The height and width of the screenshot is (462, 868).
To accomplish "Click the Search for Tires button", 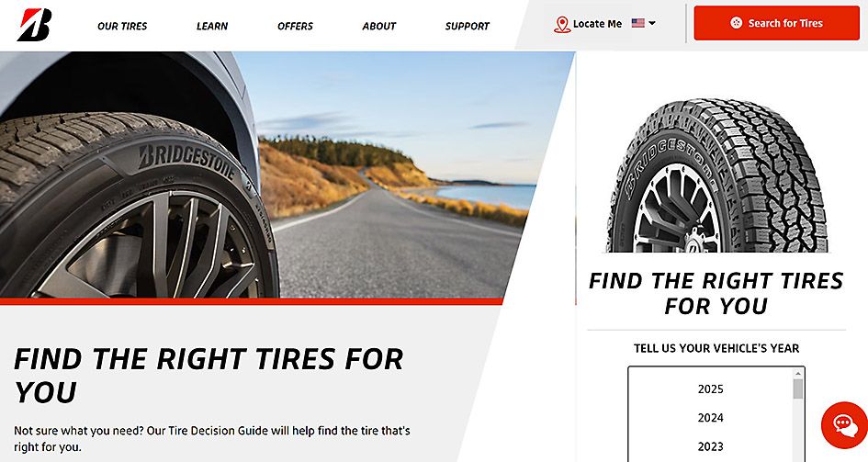I will (x=777, y=23).
